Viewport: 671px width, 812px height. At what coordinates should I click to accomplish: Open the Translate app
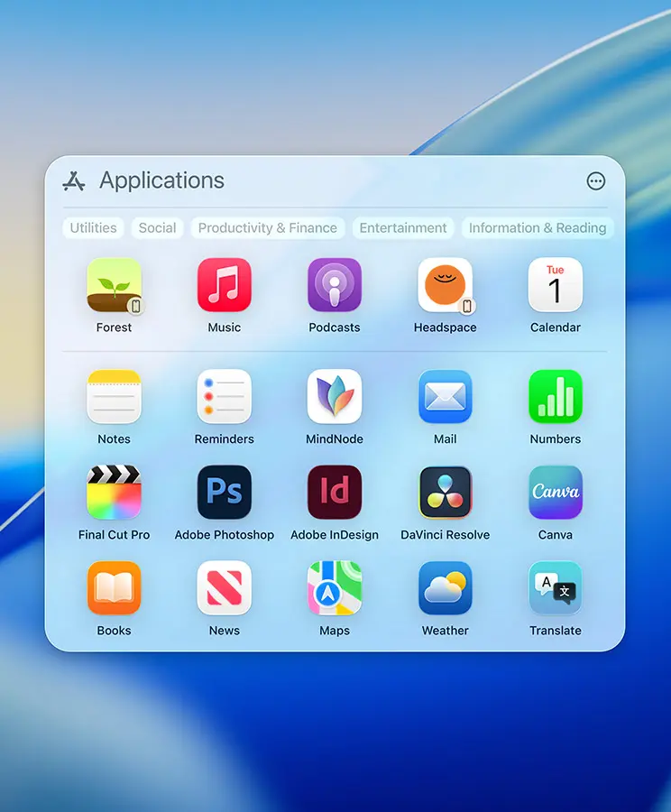pos(556,588)
